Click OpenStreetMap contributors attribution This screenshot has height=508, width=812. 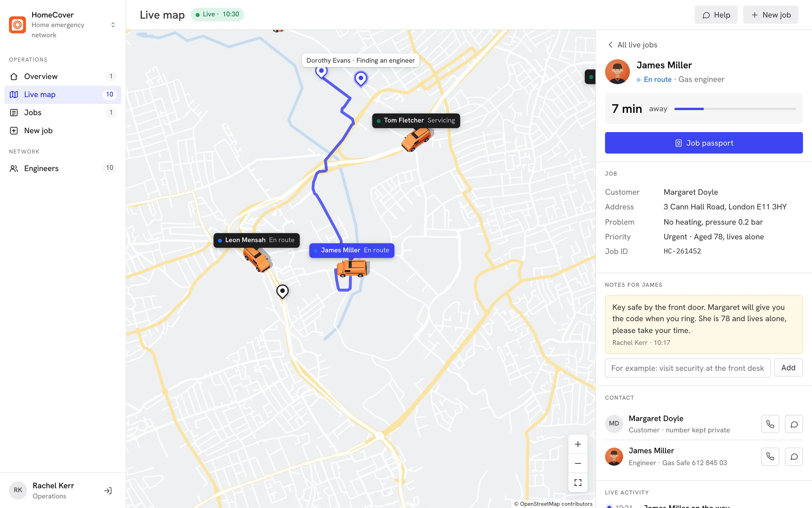(553, 504)
